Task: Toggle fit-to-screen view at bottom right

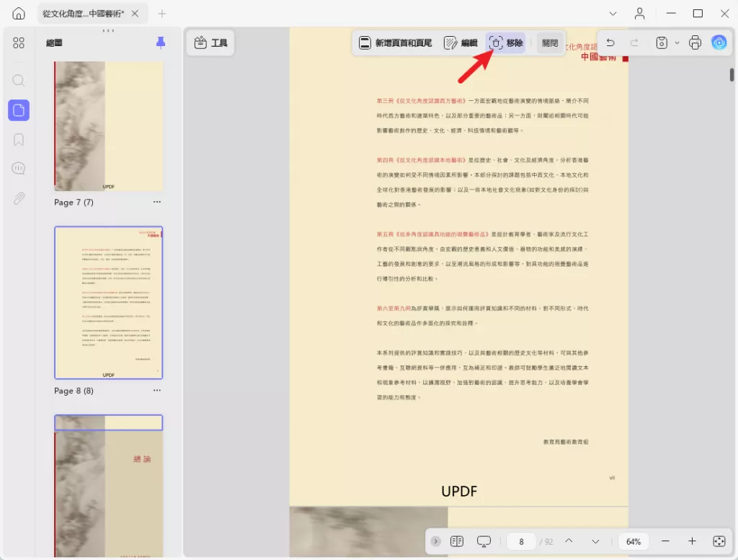Action: pos(719,541)
